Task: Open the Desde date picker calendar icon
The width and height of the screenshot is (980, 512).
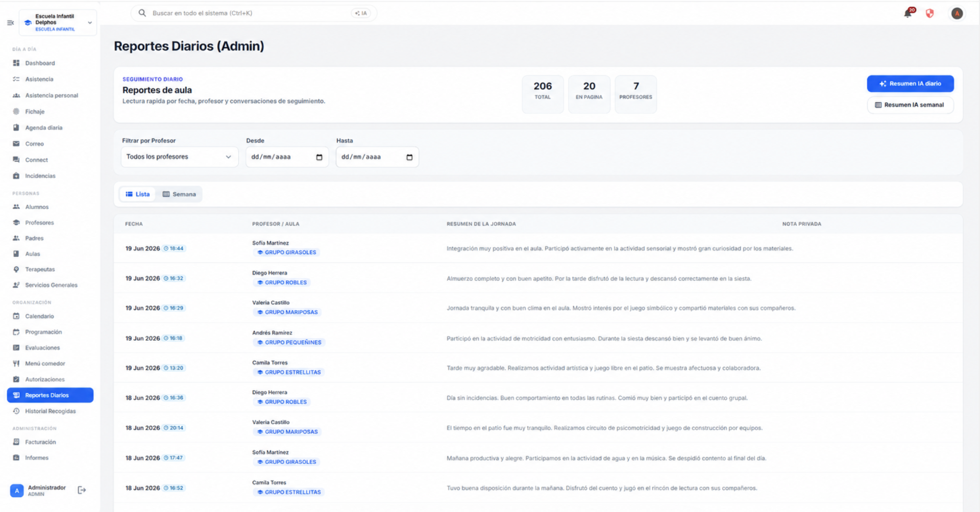Action: click(x=320, y=157)
